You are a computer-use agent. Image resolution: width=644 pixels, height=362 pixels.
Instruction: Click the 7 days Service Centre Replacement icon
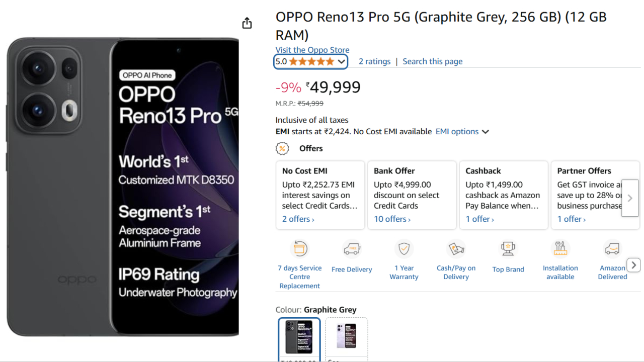(300, 249)
